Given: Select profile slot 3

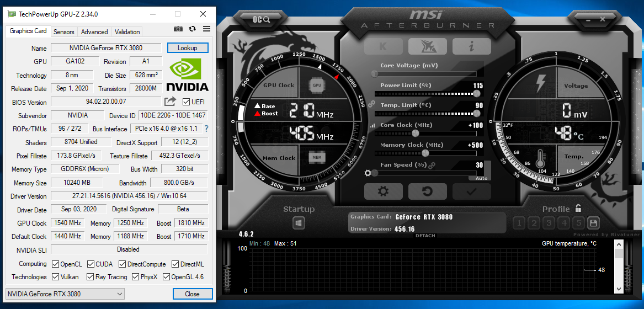Looking at the screenshot, I should pyautogui.click(x=549, y=223).
